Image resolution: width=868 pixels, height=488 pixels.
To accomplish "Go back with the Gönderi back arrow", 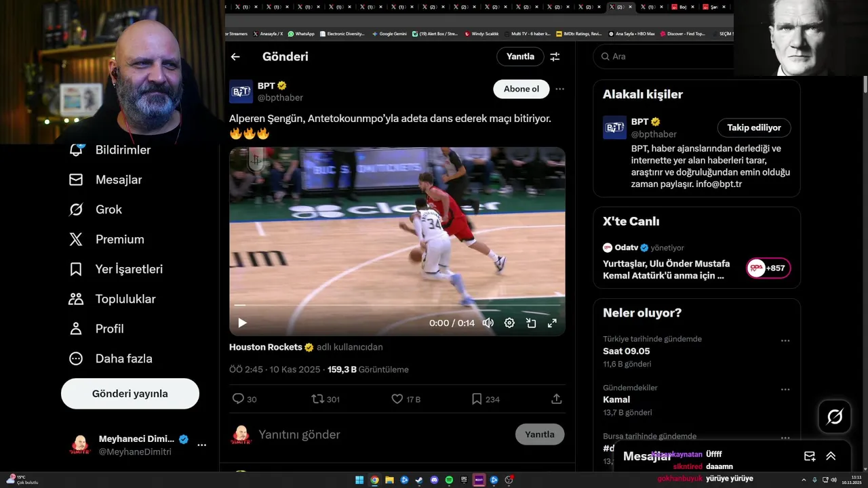I will point(235,57).
